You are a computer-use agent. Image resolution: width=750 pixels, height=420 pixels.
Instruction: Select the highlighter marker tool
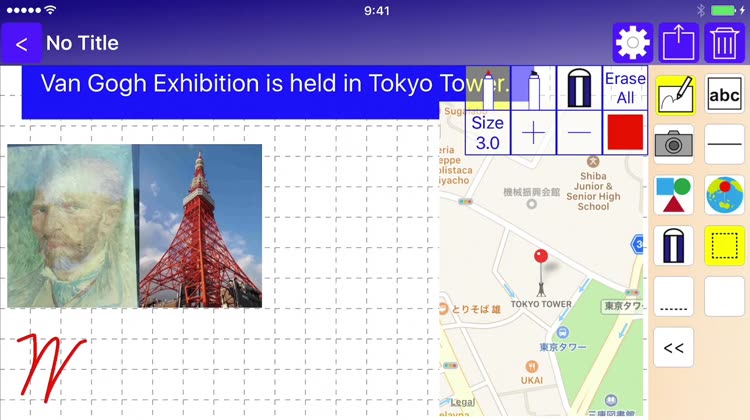coord(533,88)
